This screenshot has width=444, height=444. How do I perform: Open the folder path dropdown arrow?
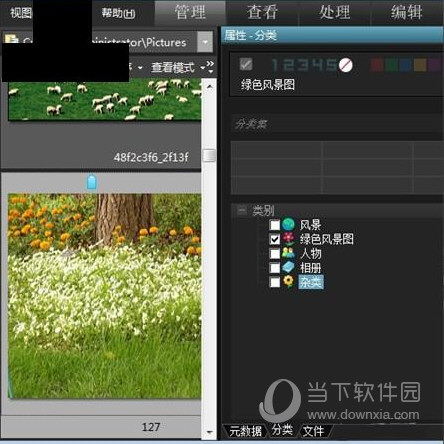(205, 42)
